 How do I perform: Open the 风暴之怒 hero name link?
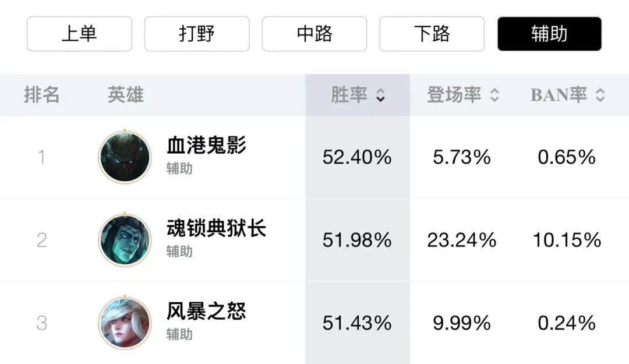tap(207, 311)
